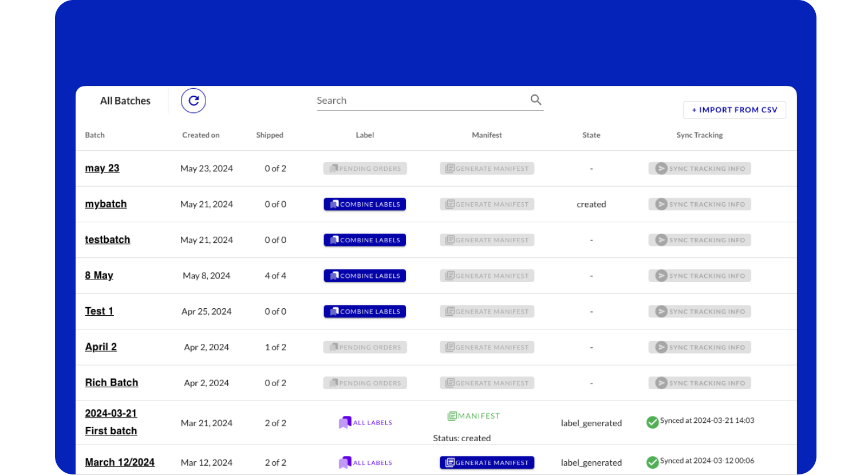Click the green synced checkmark for 2024-03-21
868x475 pixels.
click(x=652, y=422)
